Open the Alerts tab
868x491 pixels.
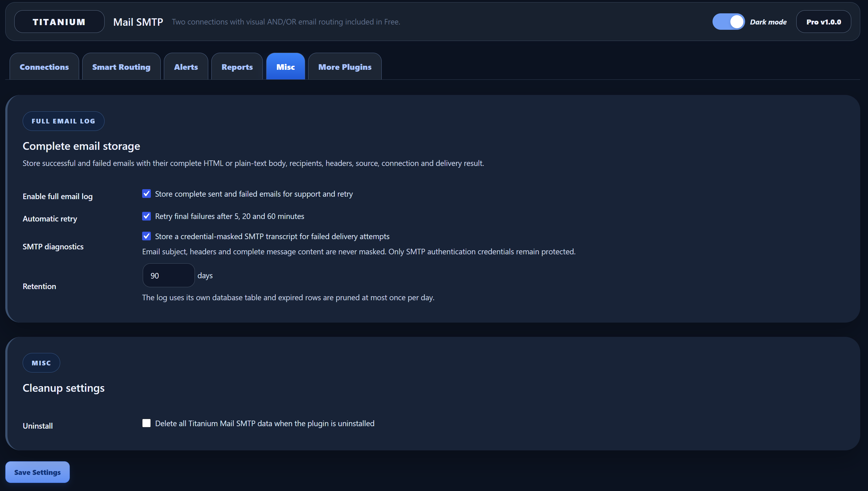pos(186,66)
